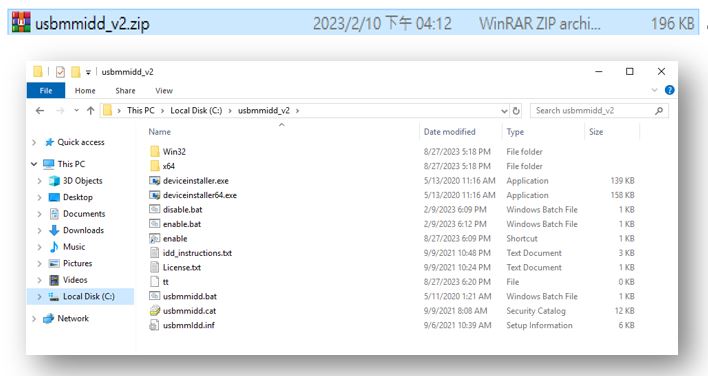Select the License.txt document icon

[x=155, y=267]
